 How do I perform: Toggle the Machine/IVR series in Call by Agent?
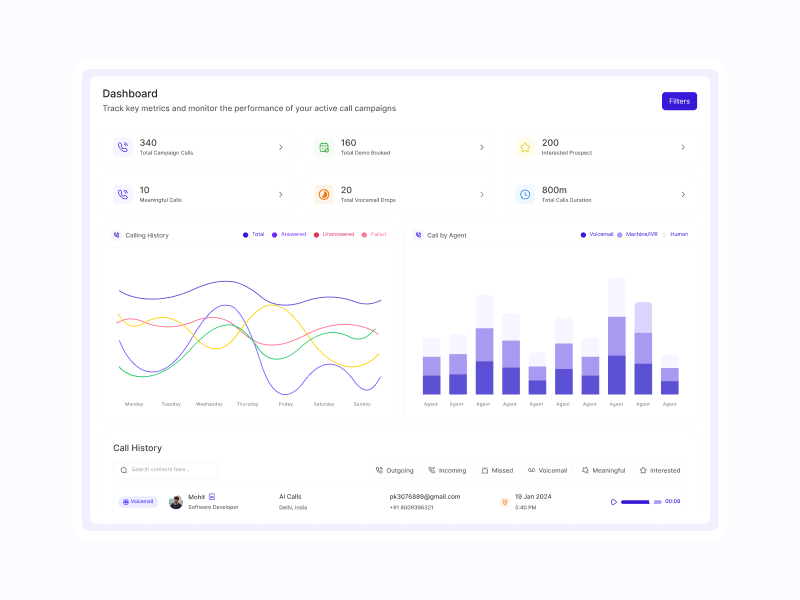click(x=636, y=234)
